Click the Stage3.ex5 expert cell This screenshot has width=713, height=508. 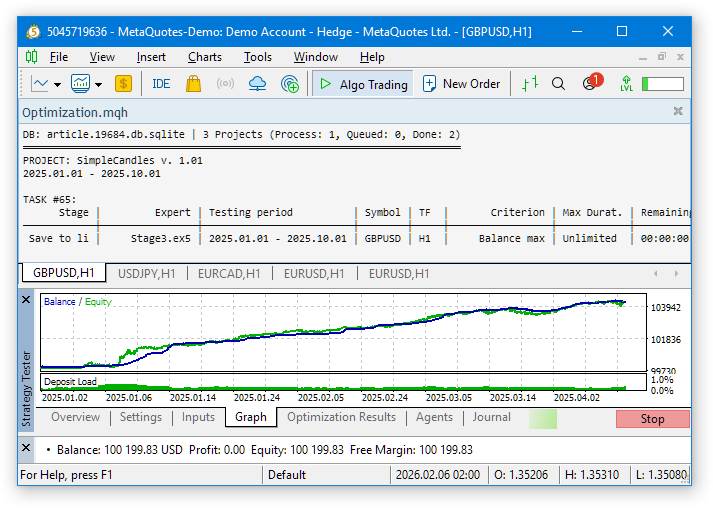(x=161, y=238)
